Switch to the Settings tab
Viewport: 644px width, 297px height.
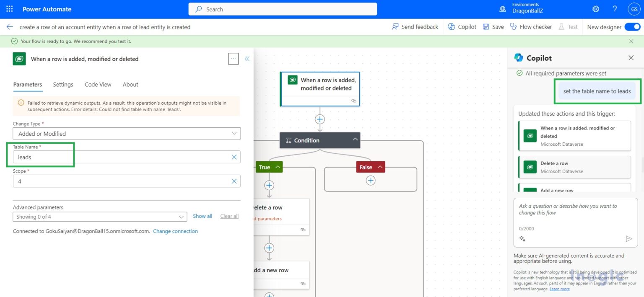click(63, 85)
